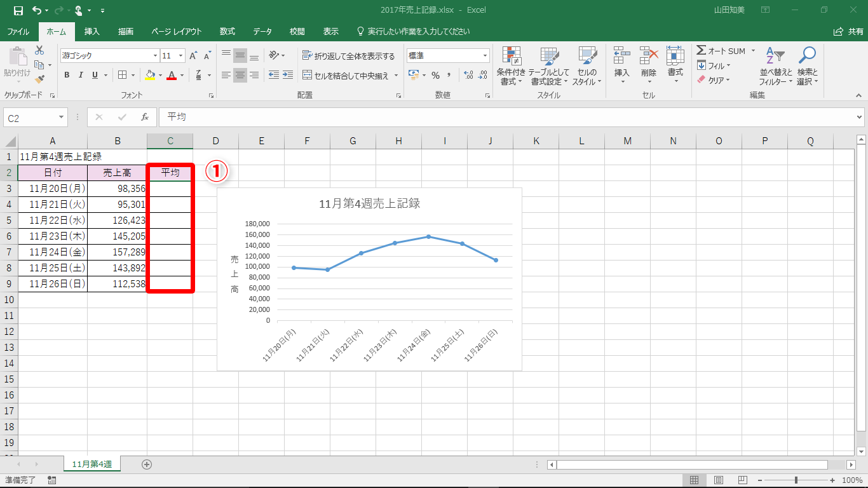Switch to the Insert (挿入) tab

92,31
